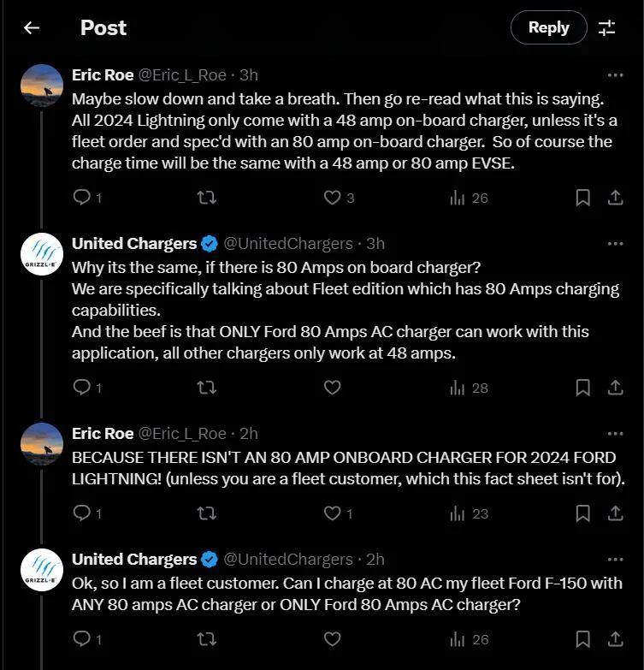Image resolution: width=644 pixels, height=670 pixels.
Task: Repost Eric Roe's first post
Action: pos(206,198)
